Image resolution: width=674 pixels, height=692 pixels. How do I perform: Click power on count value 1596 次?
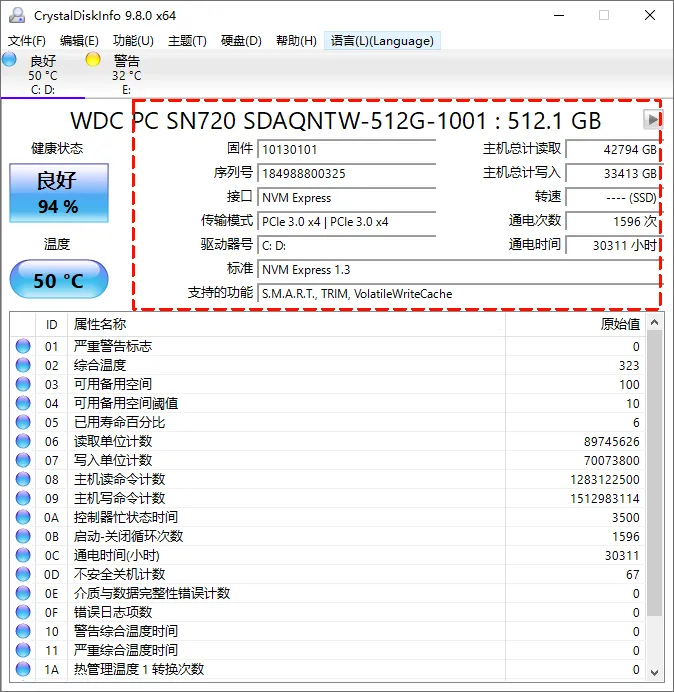click(613, 222)
